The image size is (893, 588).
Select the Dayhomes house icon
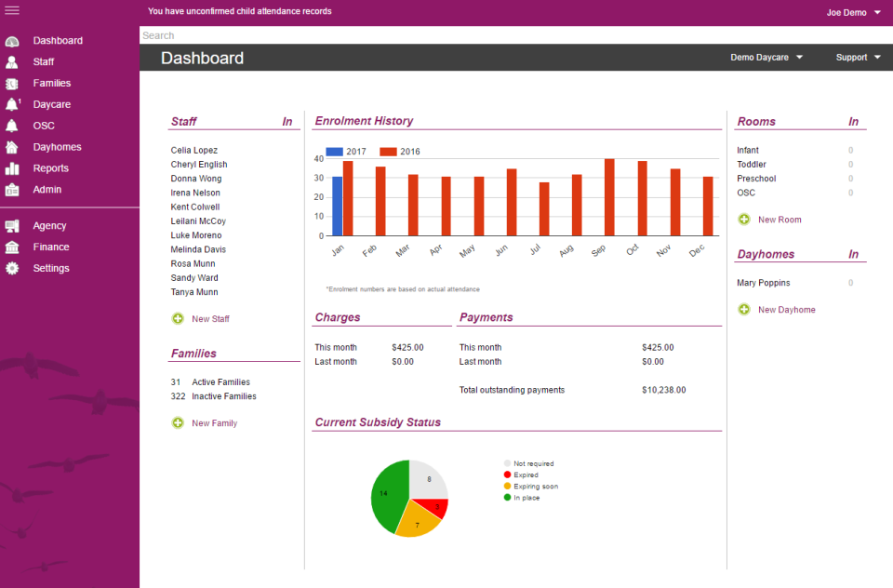[12, 147]
